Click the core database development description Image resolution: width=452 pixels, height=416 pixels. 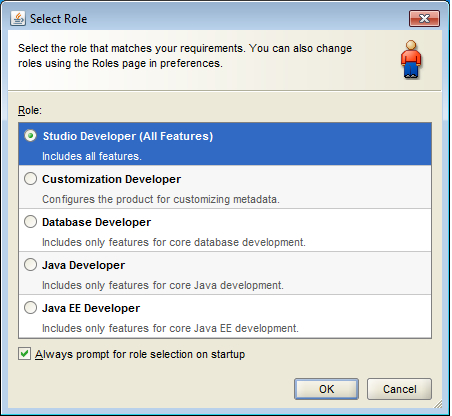coord(174,242)
